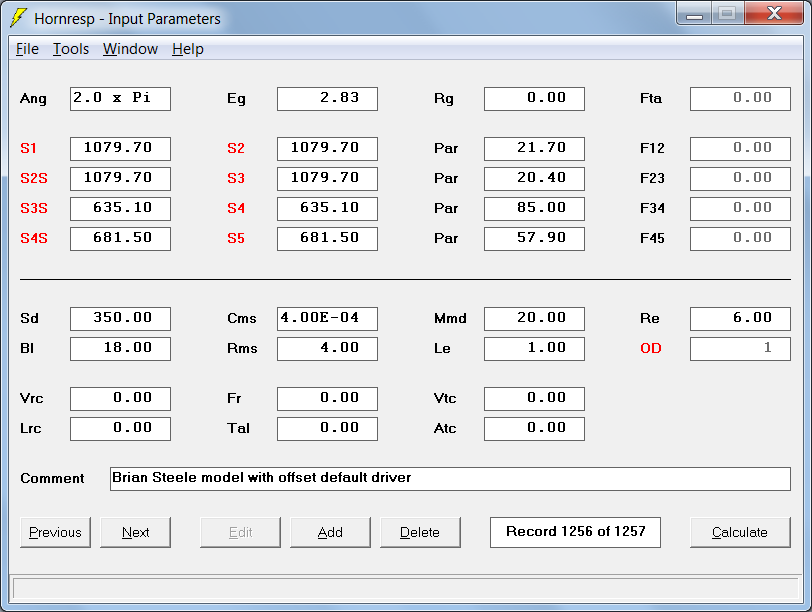Click the S4 input field
812x612 pixels.
327,209
